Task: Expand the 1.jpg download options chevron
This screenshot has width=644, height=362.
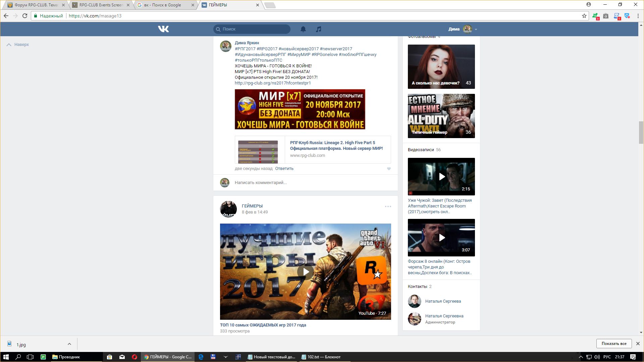Action: 69,344
